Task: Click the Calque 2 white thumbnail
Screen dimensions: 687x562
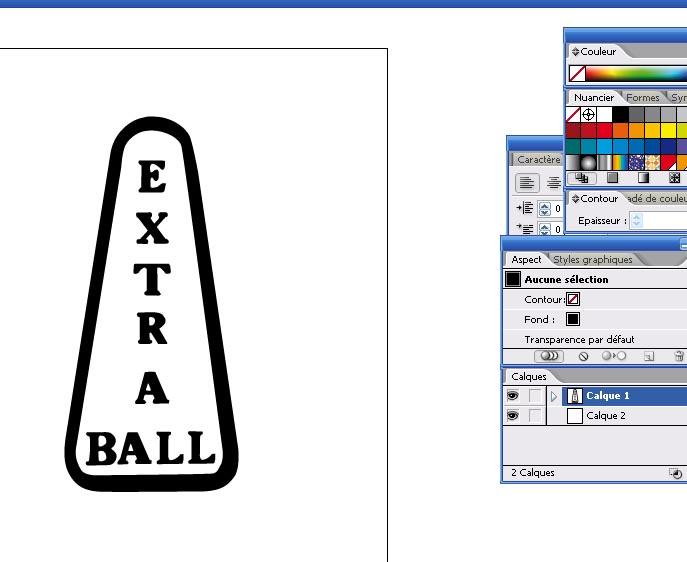Action: pyautogui.click(x=574, y=416)
